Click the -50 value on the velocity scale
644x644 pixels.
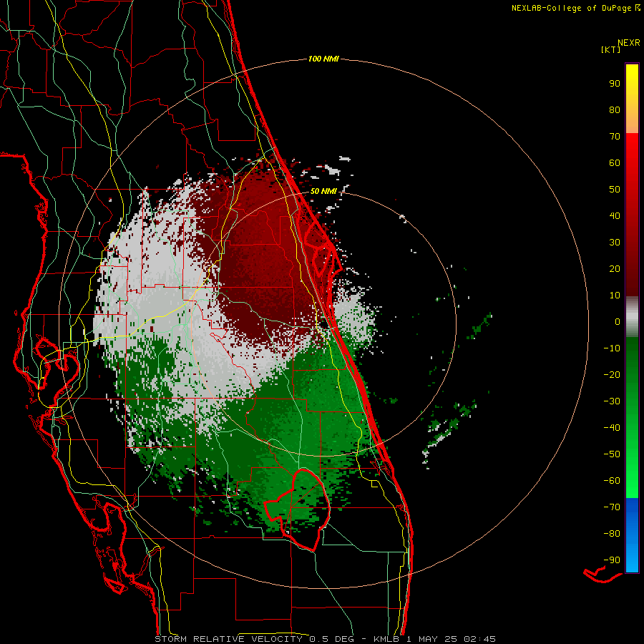(x=612, y=454)
